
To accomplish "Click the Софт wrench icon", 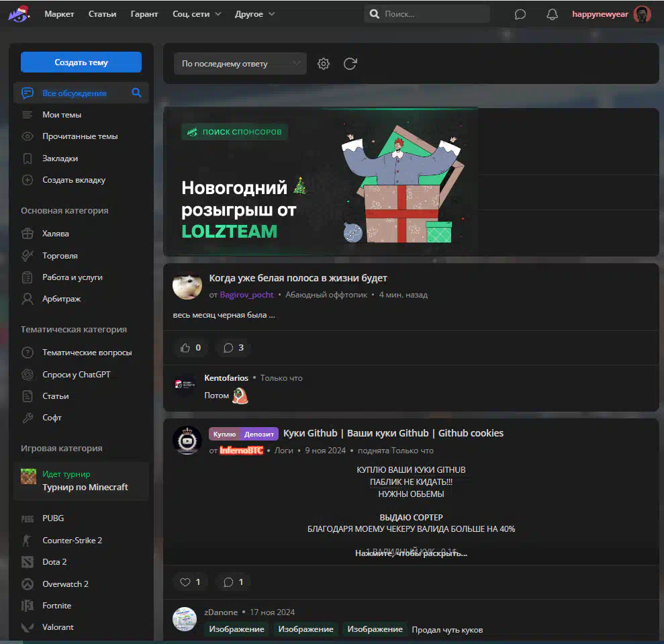I will [28, 418].
